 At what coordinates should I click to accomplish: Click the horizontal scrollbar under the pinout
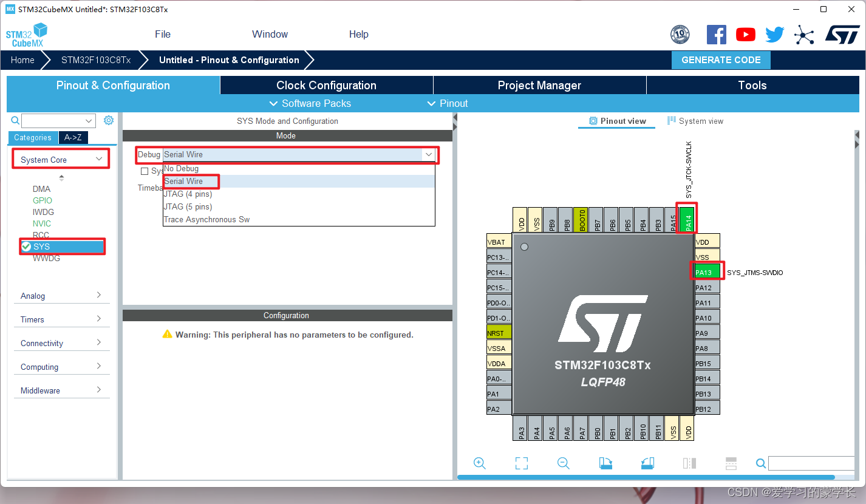(x=644, y=477)
